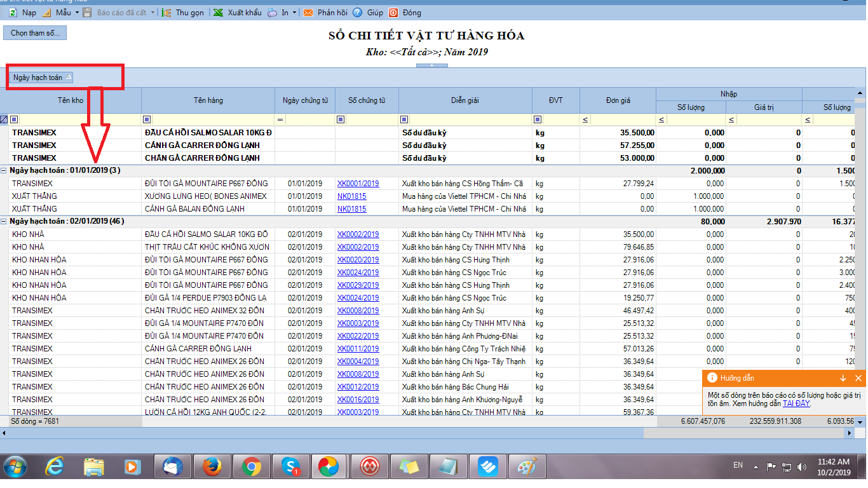Viewport: 868px width, 488px height.
Task: Follow the TẠI ĐÂY guide link
Action: pos(796,403)
